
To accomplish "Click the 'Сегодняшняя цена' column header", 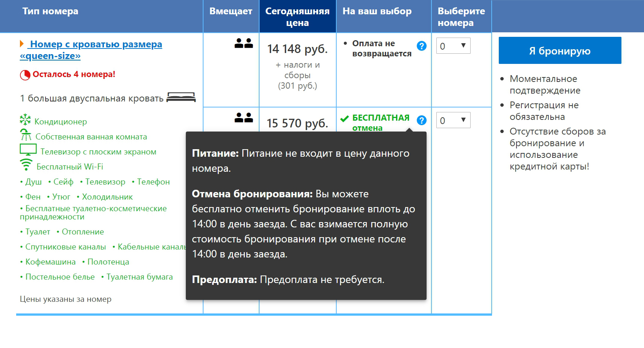I will (x=297, y=17).
